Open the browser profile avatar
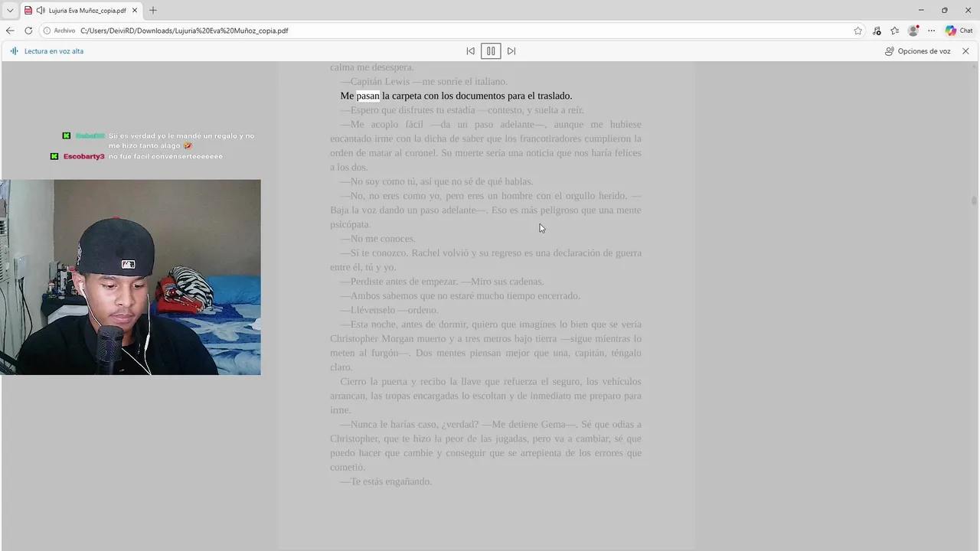This screenshot has height=551, width=980. pos(913,31)
